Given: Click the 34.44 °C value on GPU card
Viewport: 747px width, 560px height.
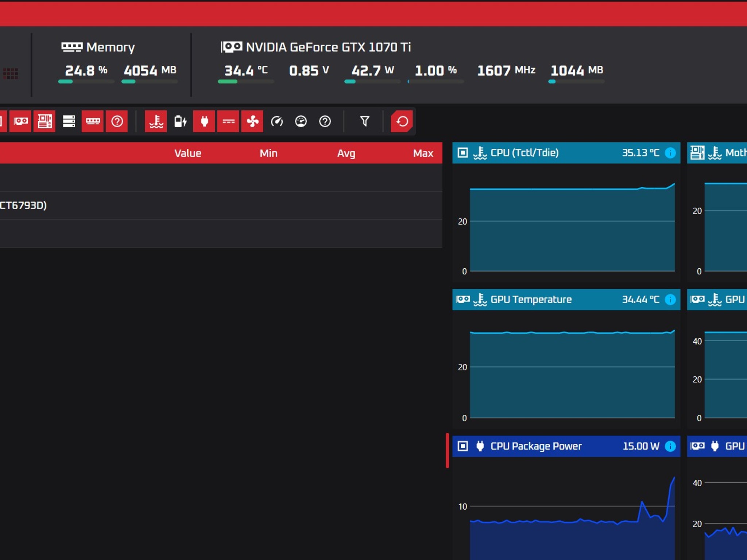Looking at the screenshot, I should [640, 300].
